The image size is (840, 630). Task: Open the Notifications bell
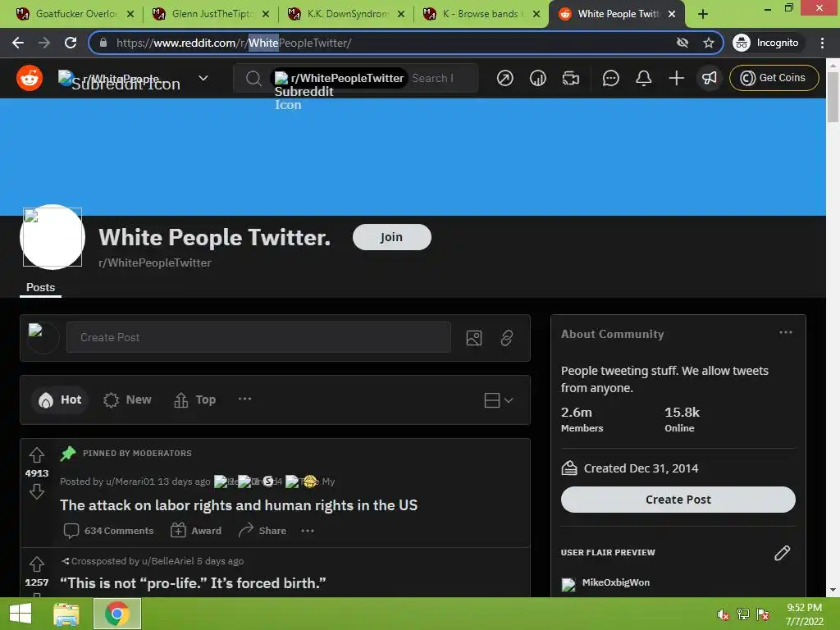tap(643, 78)
